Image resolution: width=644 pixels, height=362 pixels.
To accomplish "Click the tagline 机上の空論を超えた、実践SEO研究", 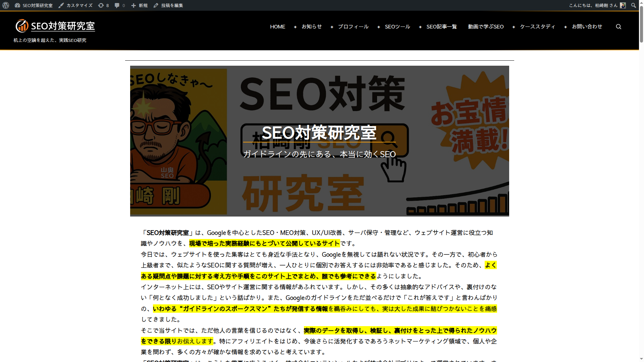I will tap(50, 40).
